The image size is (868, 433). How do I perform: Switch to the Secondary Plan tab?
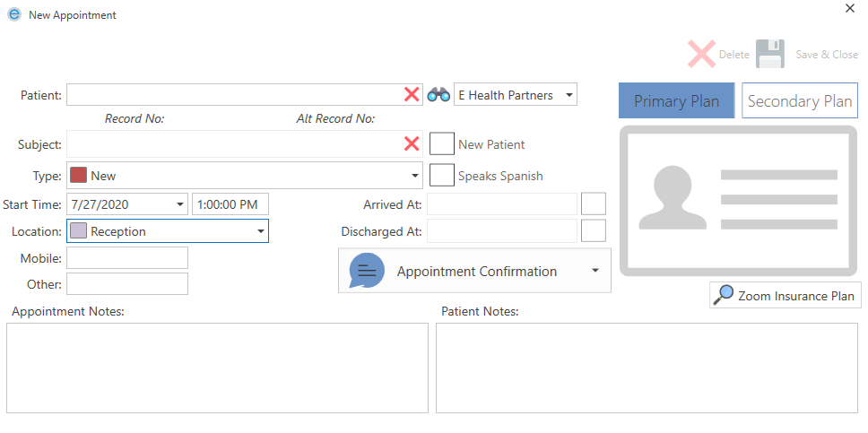coord(799,100)
